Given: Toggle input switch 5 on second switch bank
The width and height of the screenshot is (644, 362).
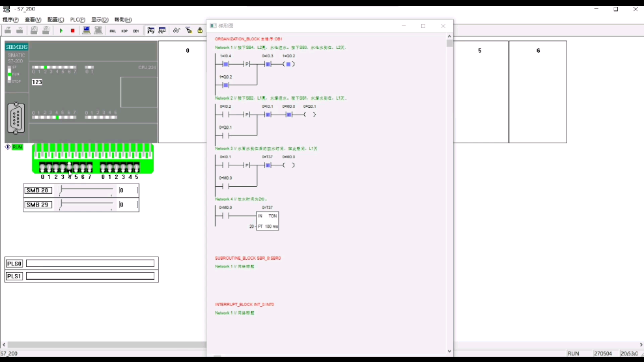Looking at the screenshot, I should point(137,167).
